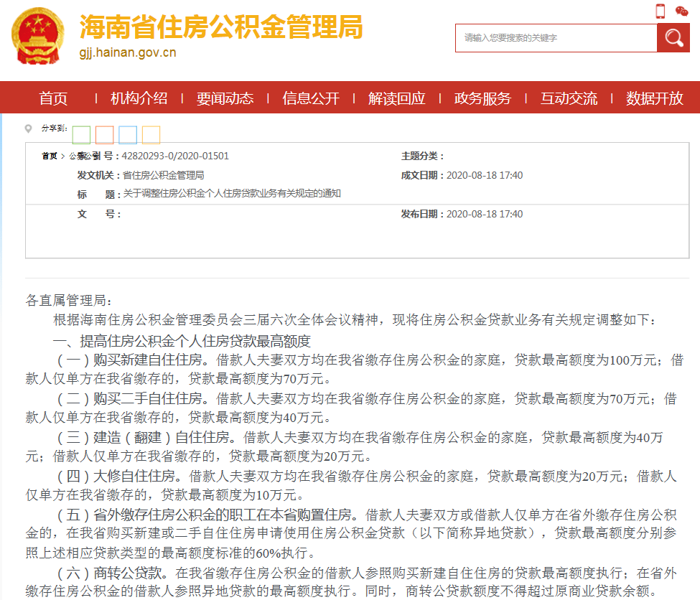Open the mobile phone version icon
Viewport: 700px width, 600px height.
(x=661, y=11)
